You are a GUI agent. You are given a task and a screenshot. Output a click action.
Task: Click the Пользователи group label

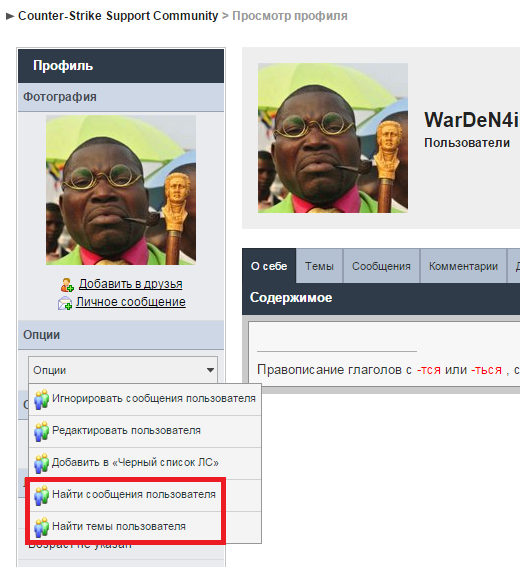467,143
